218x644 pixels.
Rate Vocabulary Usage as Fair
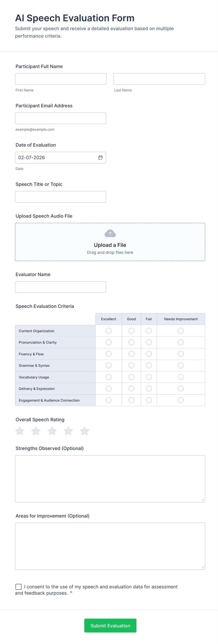coord(149,377)
